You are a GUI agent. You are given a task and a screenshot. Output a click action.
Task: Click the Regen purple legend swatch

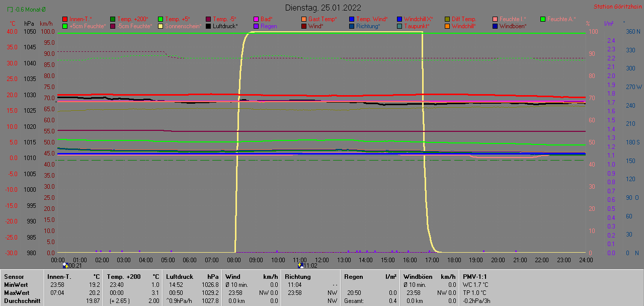coord(256,26)
